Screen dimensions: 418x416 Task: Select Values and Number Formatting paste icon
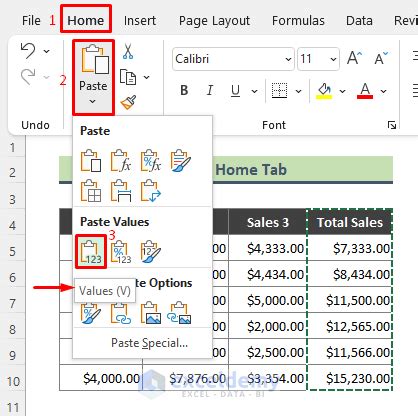click(x=121, y=252)
